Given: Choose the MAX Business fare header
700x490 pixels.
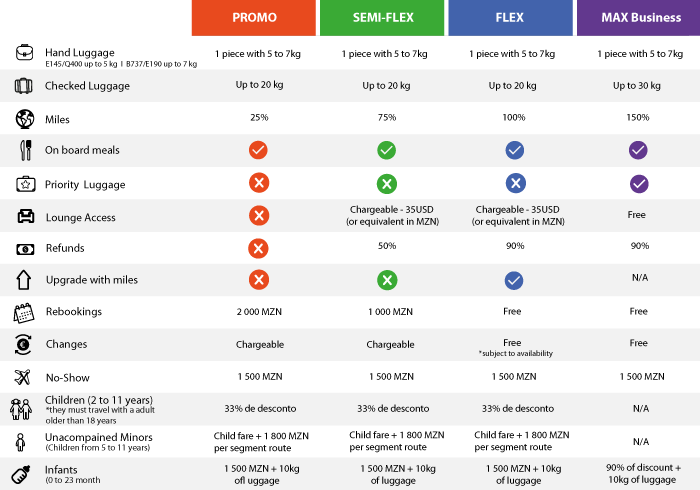Looking at the screenshot, I should 640,18.
